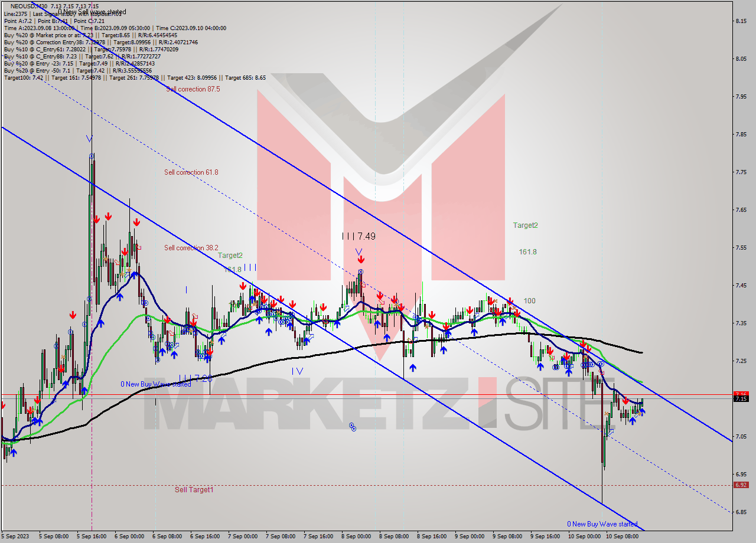The image size is (756, 543).
Task: Select the red 7.16 price tag
Action: (x=741, y=394)
